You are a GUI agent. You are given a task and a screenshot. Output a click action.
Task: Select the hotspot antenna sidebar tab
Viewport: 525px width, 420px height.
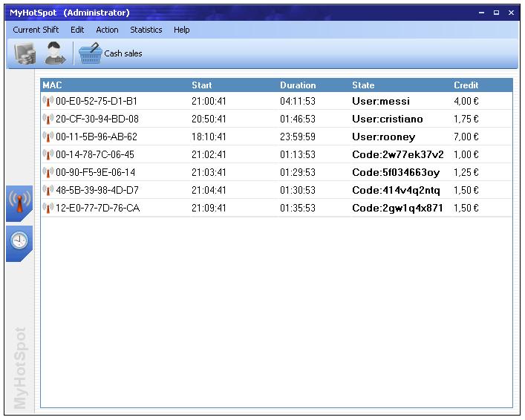click(x=19, y=203)
